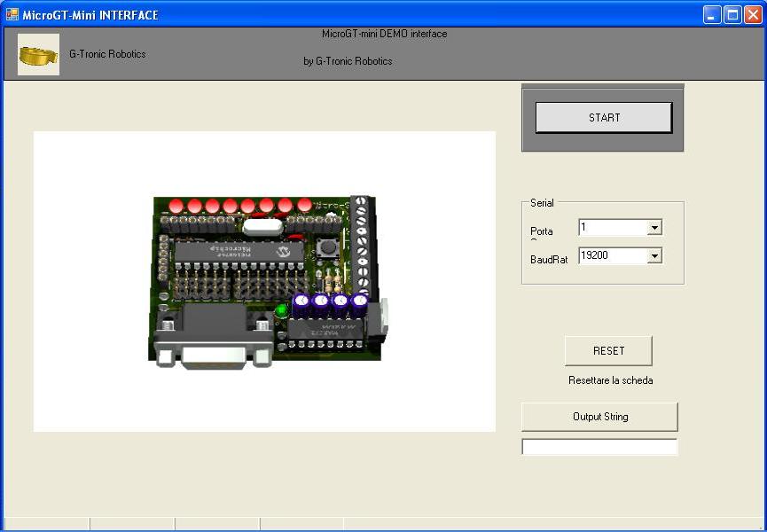
Task: Click the "Resettare la scheda" label
Action: pyautogui.click(x=610, y=380)
